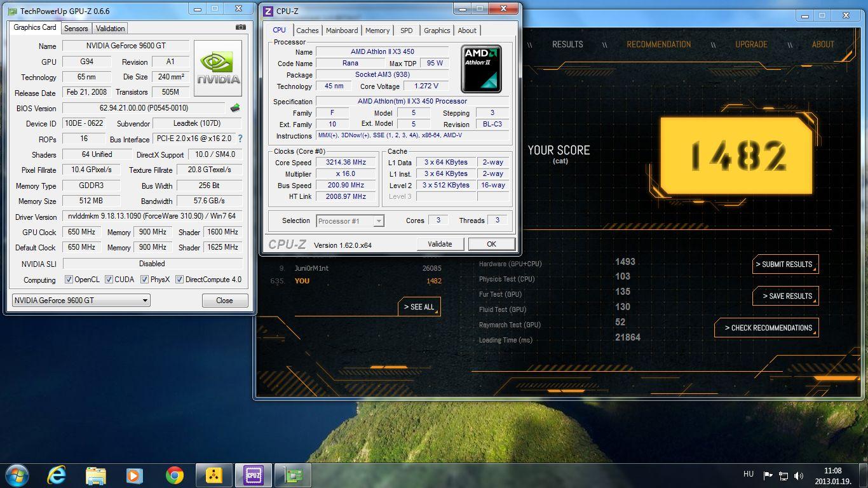Click the Bus Interface question mark help icon
868x488 pixels.
[x=240, y=139]
